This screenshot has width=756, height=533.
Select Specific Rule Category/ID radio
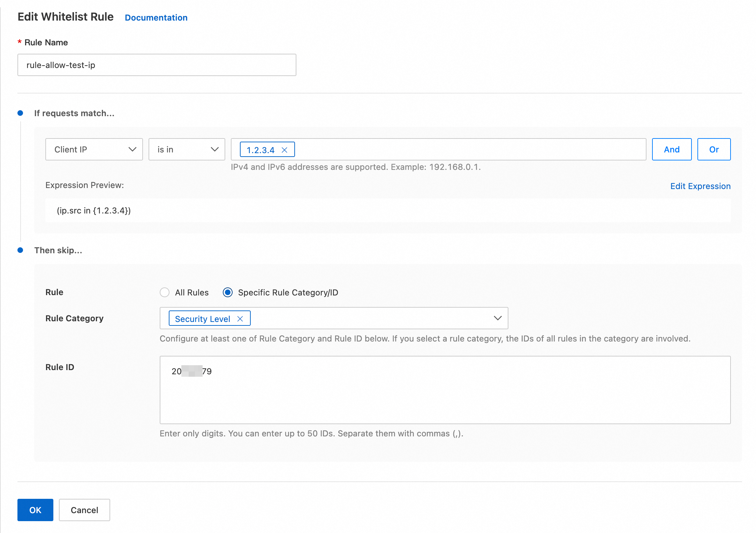coord(228,292)
